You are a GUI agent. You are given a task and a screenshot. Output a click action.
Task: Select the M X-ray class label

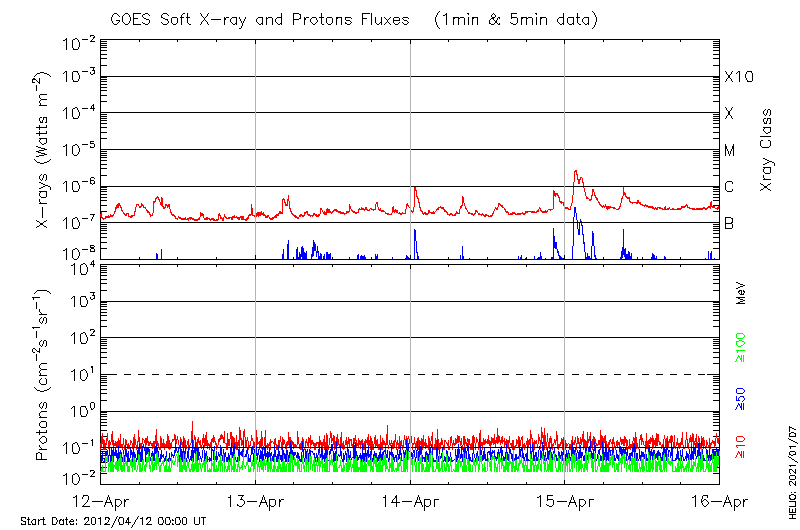click(x=730, y=151)
